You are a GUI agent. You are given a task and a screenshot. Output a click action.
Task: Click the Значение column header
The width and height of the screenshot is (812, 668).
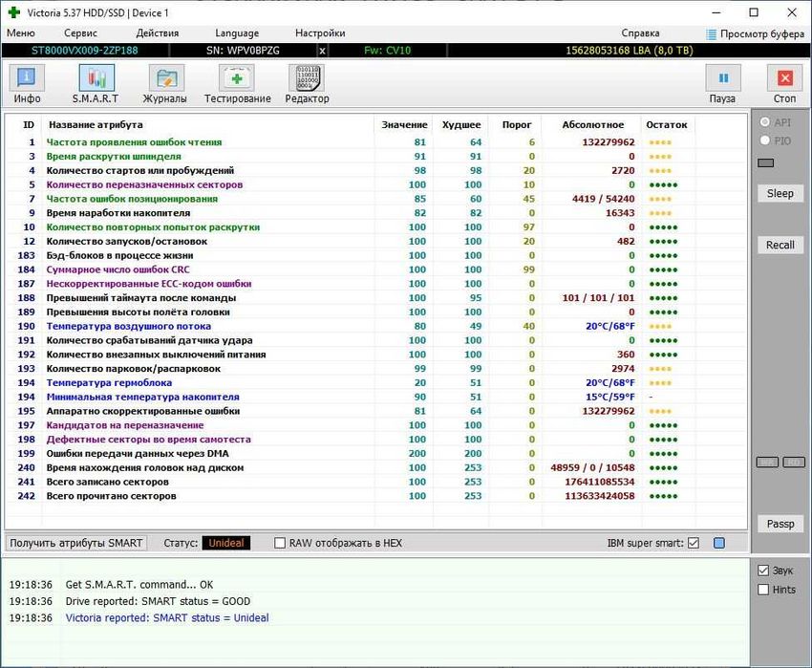click(404, 124)
